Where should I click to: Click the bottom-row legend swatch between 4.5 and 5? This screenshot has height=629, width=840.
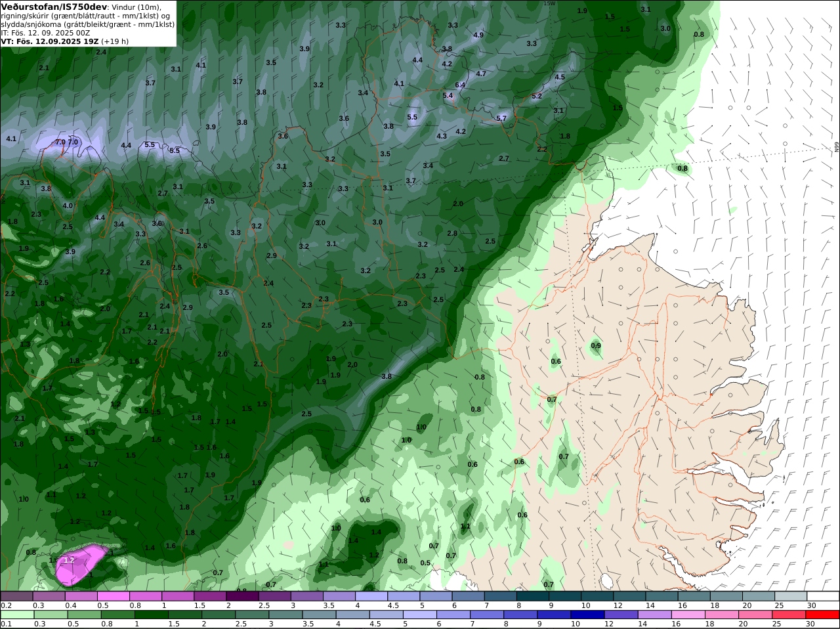click(386, 615)
